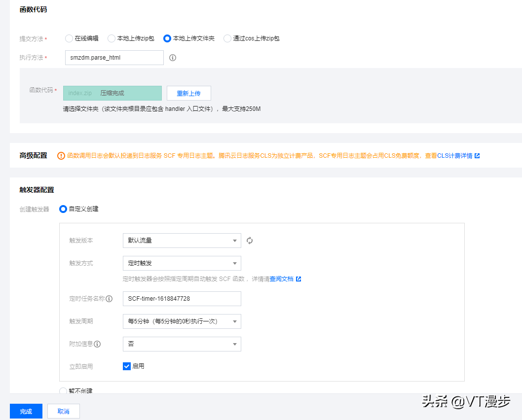Click the green index.zip 压缩完成 progress bar
The image size is (522, 420).
113,93
